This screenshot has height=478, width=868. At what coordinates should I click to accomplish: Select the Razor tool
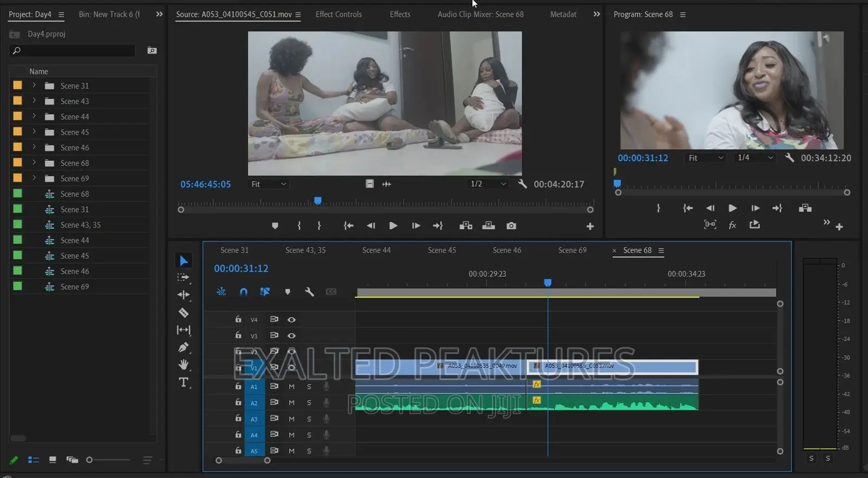coord(183,313)
